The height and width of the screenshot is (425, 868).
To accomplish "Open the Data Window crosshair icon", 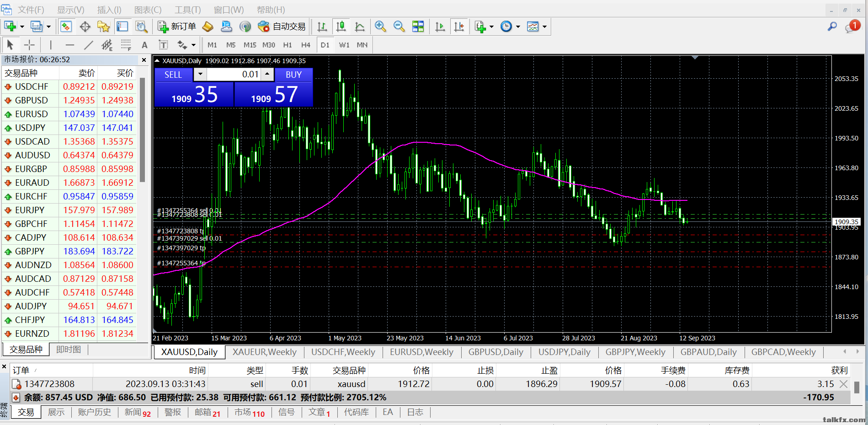I will [x=85, y=27].
